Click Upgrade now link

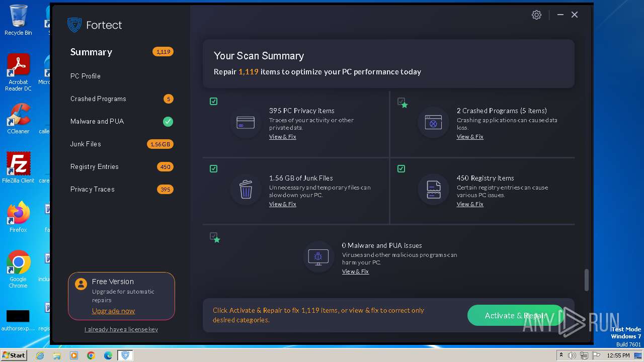point(113,311)
